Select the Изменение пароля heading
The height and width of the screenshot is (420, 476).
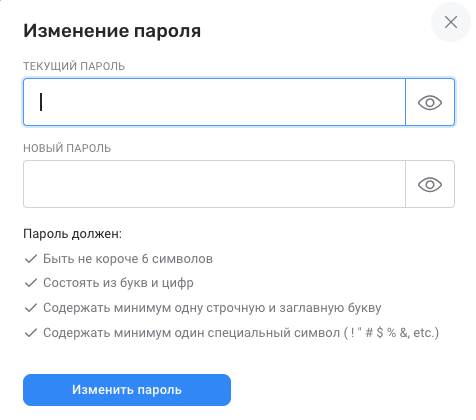tap(112, 31)
